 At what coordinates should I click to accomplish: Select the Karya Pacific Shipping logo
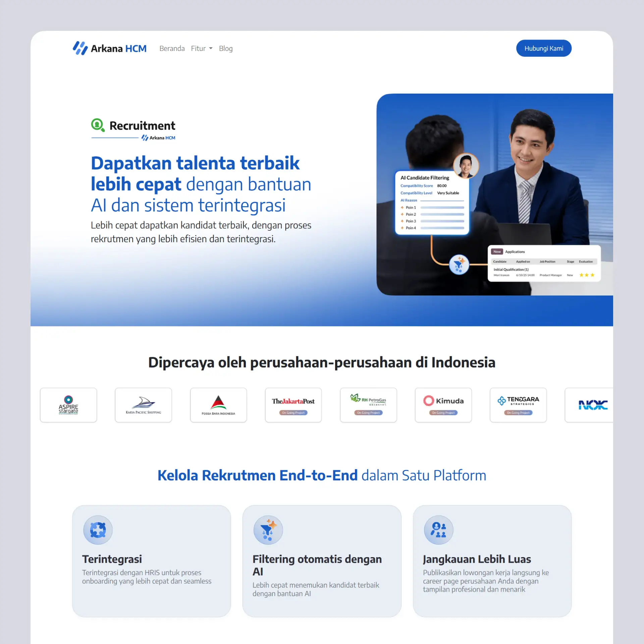click(143, 405)
